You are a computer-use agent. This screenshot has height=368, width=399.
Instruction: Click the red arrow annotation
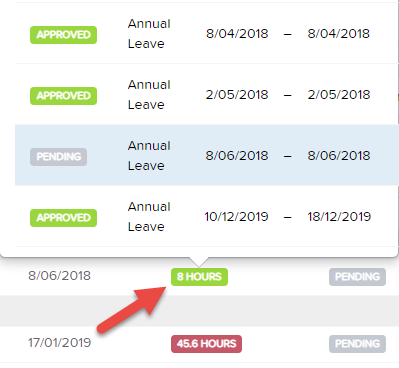click(x=132, y=309)
